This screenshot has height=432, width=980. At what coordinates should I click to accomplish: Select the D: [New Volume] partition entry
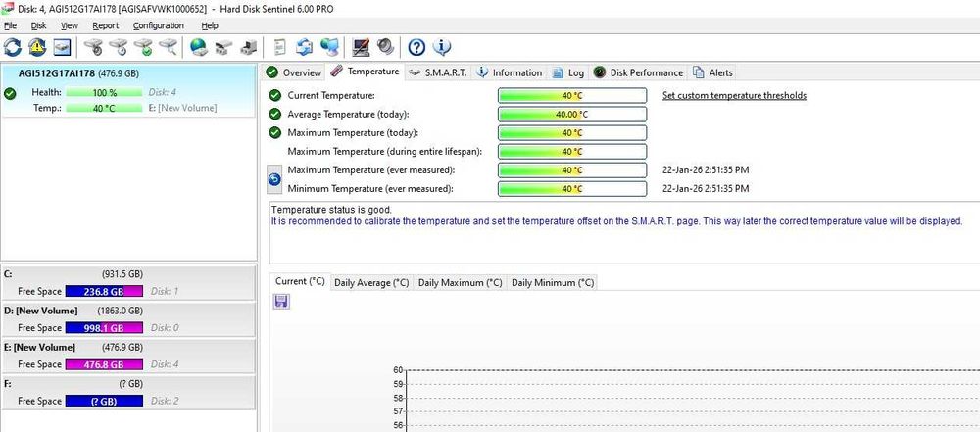128,318
